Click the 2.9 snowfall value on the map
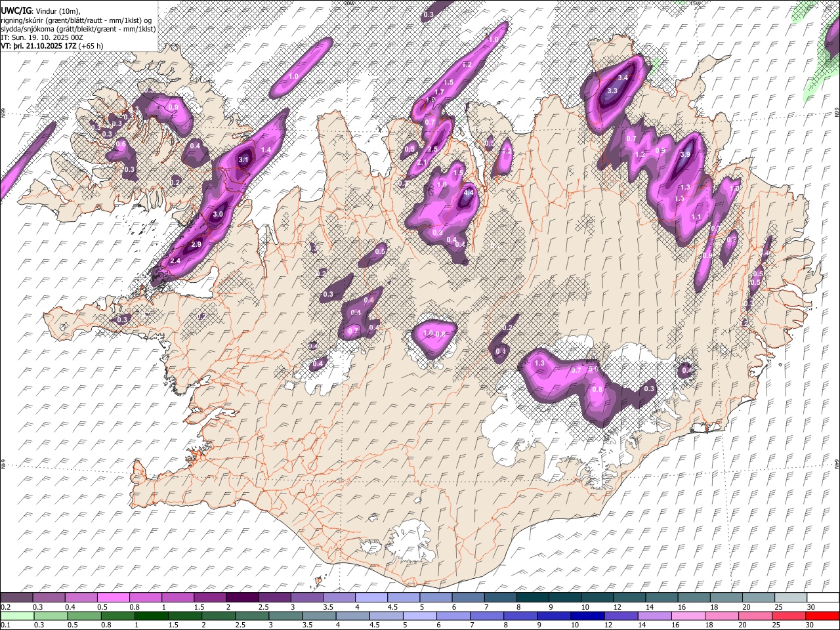Viewport: 840px width, 630px height. [196, 245]
